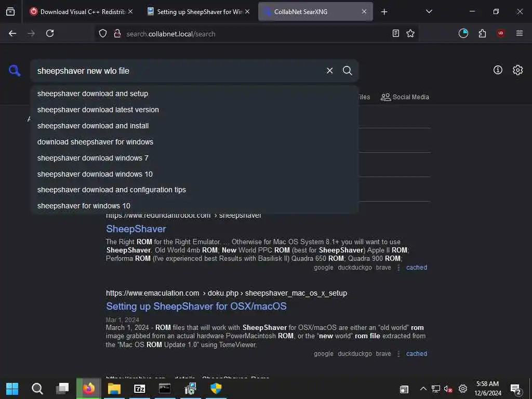Clear the search query with X
532x399 pixels.
point(329,71)
